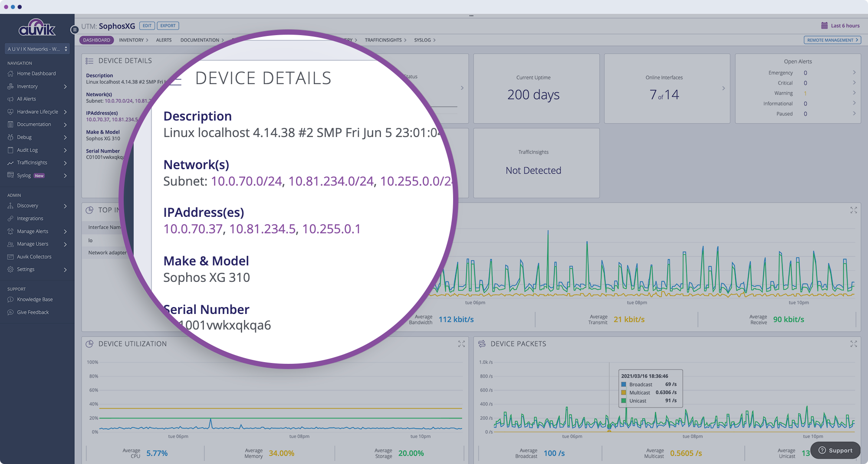Expand the Manage Users submenu arrow
This screenshot has width=868, height=464.
(65, 244)
